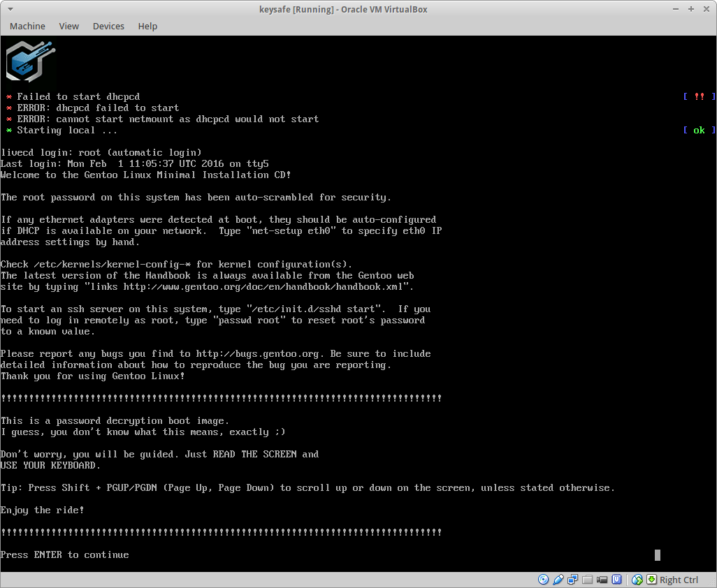
Task: Click 'livecd login: root (automatic login)' line
Action: (101, 153)
